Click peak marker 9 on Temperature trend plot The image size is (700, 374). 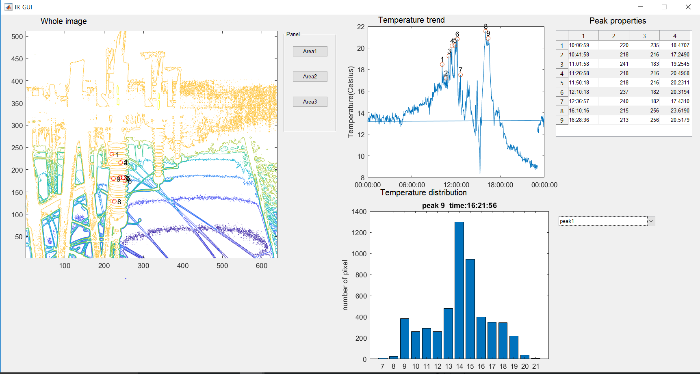click(488, 38)
